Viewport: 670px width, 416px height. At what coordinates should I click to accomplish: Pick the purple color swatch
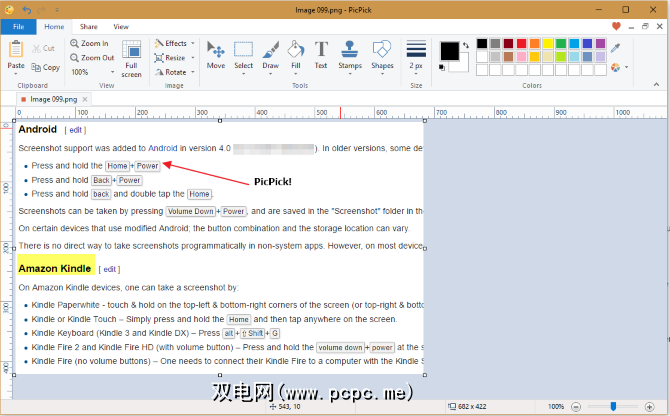click(600, 44)
